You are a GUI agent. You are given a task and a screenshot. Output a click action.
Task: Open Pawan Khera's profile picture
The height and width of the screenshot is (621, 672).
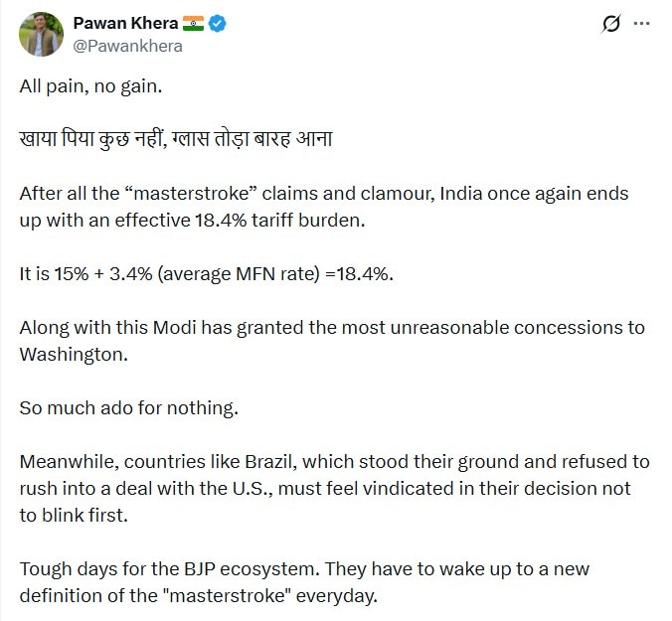coord(40,35)
